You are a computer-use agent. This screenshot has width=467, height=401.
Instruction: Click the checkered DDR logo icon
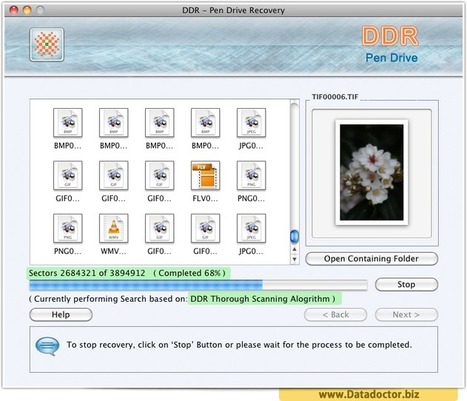click(47, 44)
